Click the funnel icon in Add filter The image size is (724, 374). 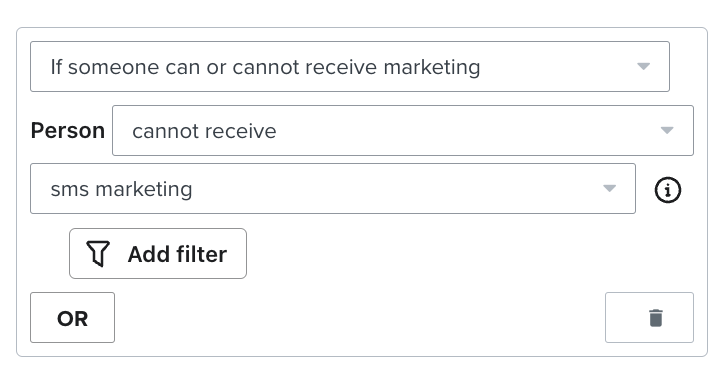coord(98,253)
